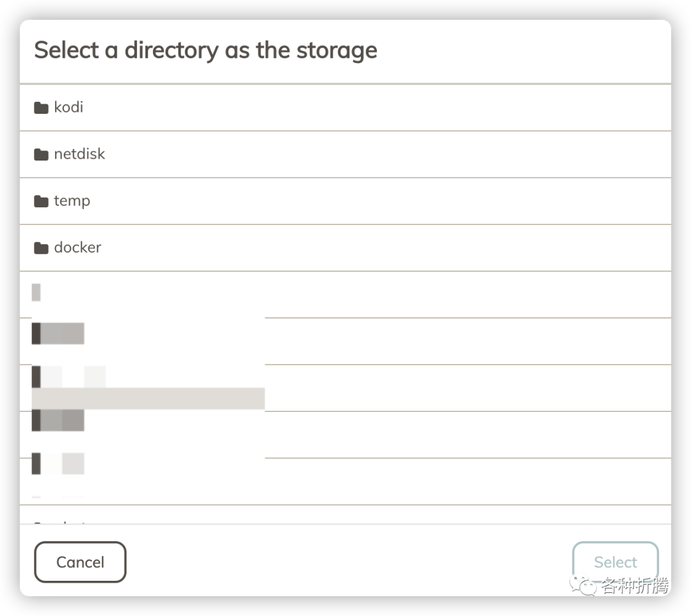
Task: Pick the netdisk directory label
Action: (79, 154)
